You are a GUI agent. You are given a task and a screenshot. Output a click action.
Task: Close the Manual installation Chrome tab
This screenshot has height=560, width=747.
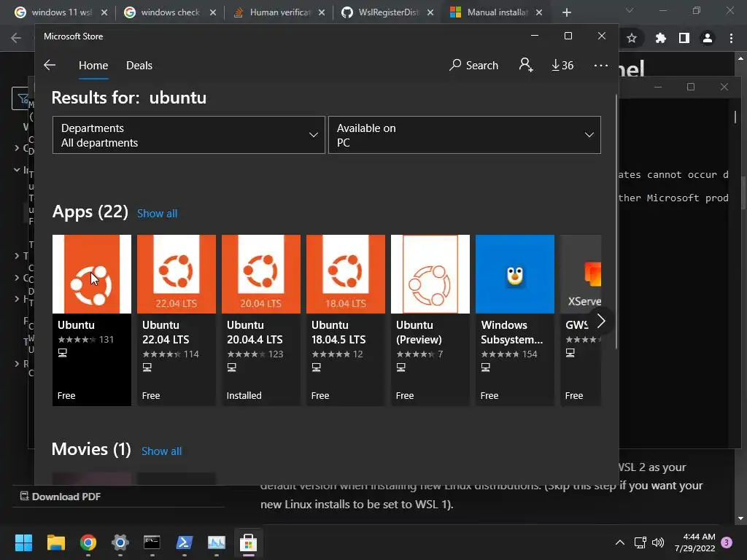tap(539, 12)
